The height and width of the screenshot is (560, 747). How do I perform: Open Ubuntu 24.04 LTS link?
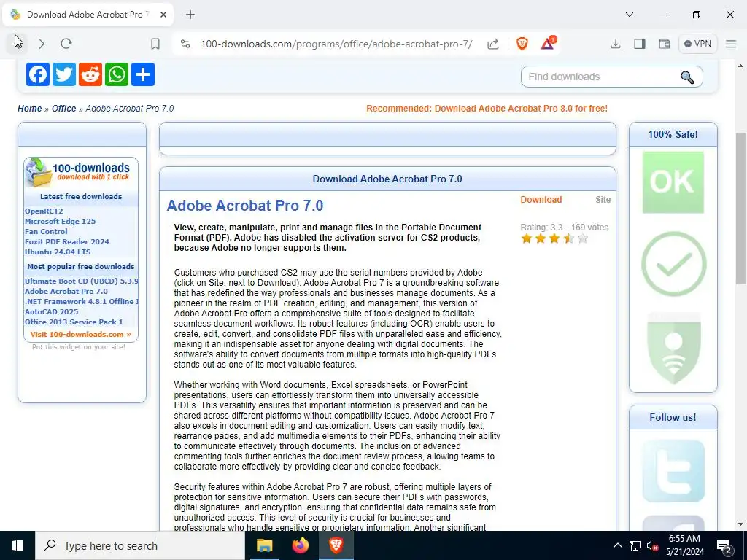[x=58, y=252]
